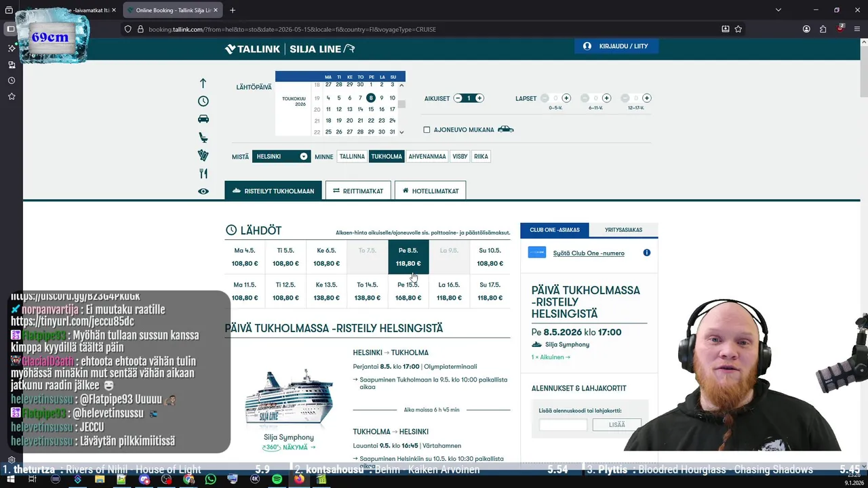
Task: Click the Windows Start button
Action: coord(10,479)
